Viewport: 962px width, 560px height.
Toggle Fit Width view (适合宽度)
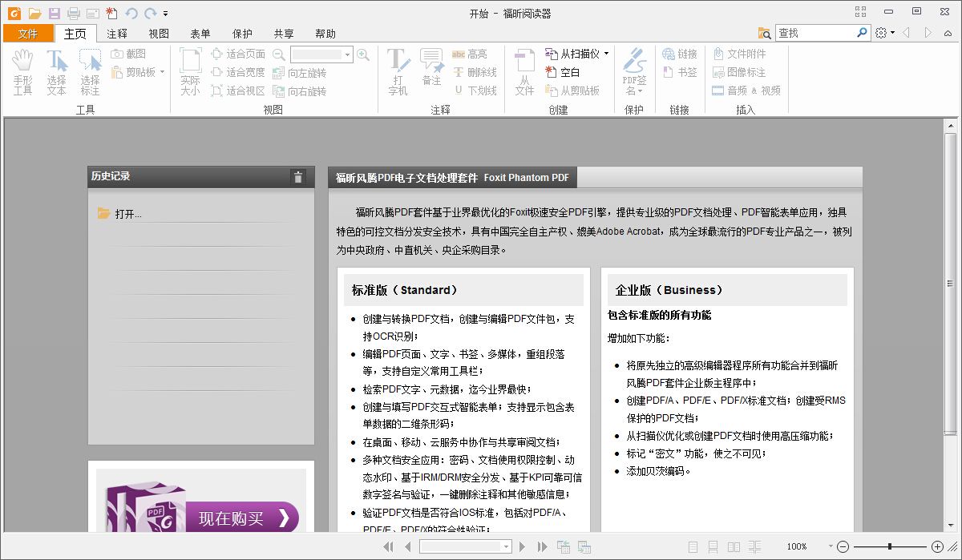pyautogui.click(x=238, y=73)
